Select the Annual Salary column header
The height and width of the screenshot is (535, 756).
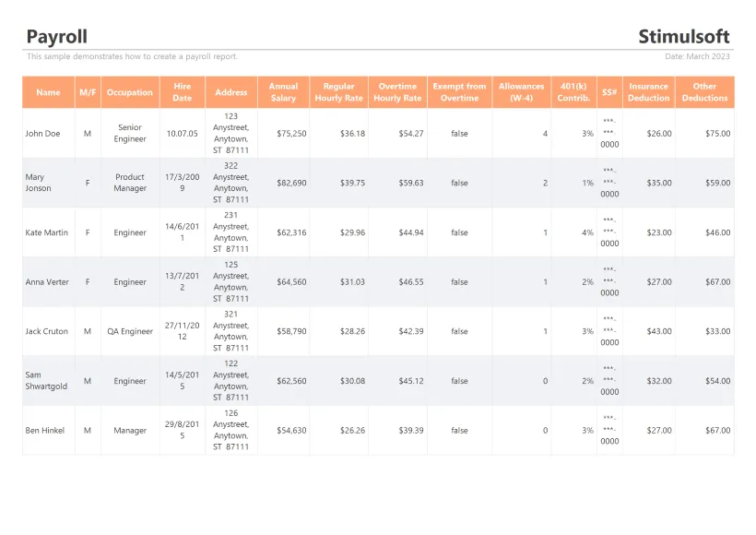click(283, 92)
